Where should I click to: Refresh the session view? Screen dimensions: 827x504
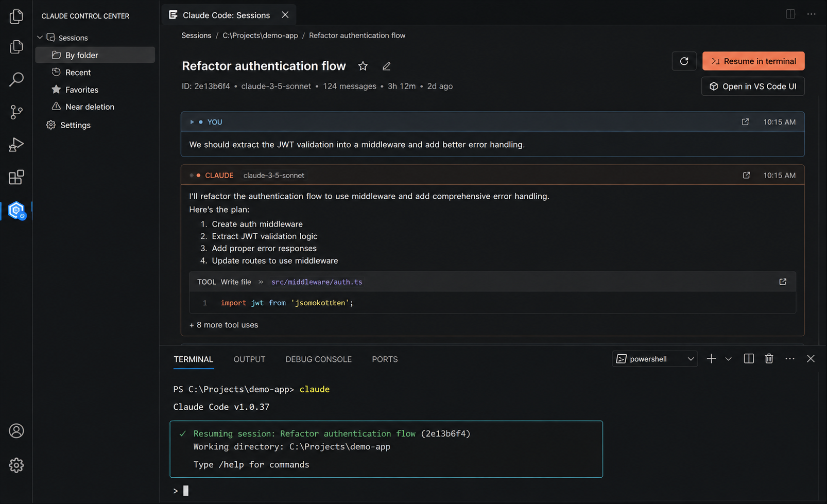point(684,61)
